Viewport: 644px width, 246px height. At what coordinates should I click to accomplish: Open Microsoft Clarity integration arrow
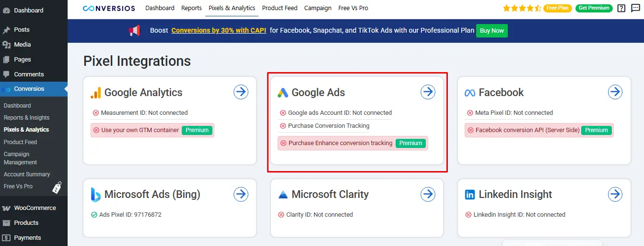tap(428, 194)
